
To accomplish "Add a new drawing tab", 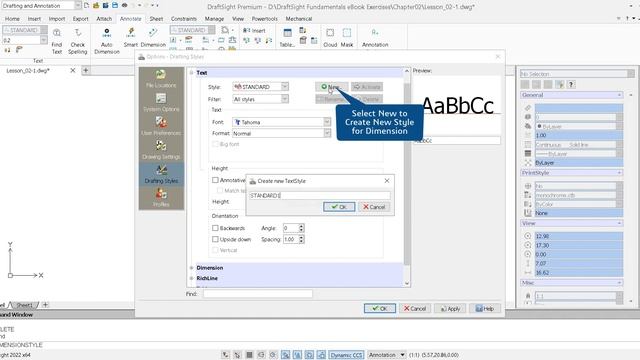I will coord(86,70).
